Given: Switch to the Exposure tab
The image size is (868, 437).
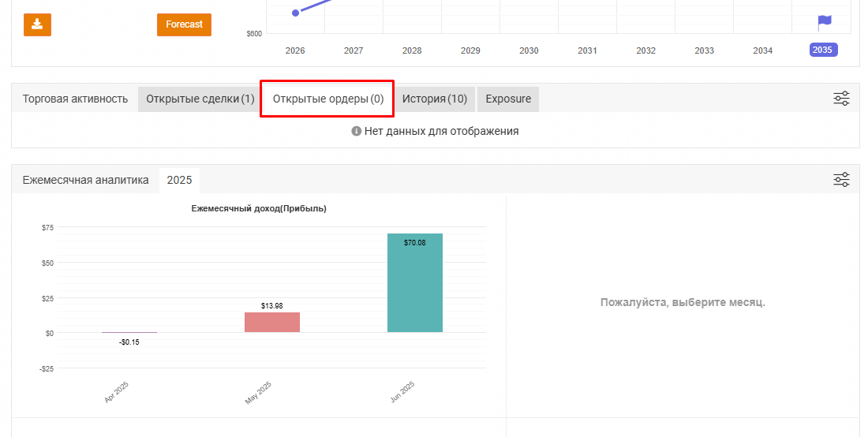Looking at the screenshot, I should (508, 99).
